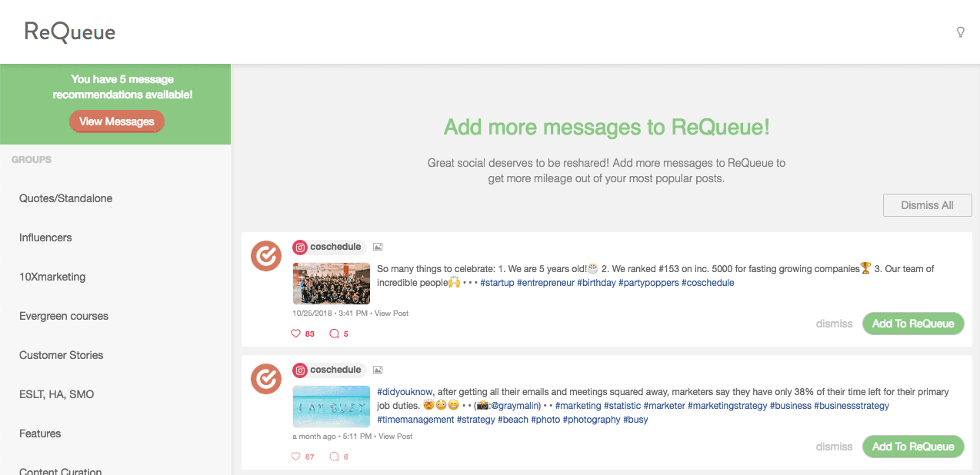Click the beach photo thumbnail on the second post
Image resolution: width=980 pixels, height=475 pixels.
pyautogui.click(x=331, y=405)
